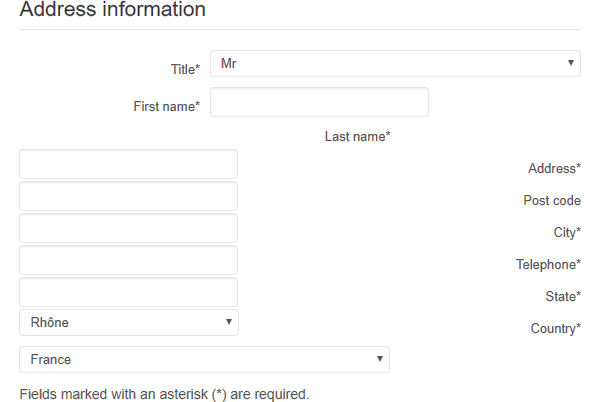Focus the text box left of Telephone* label
Screen dimensions: 607x402
[128, 260]
